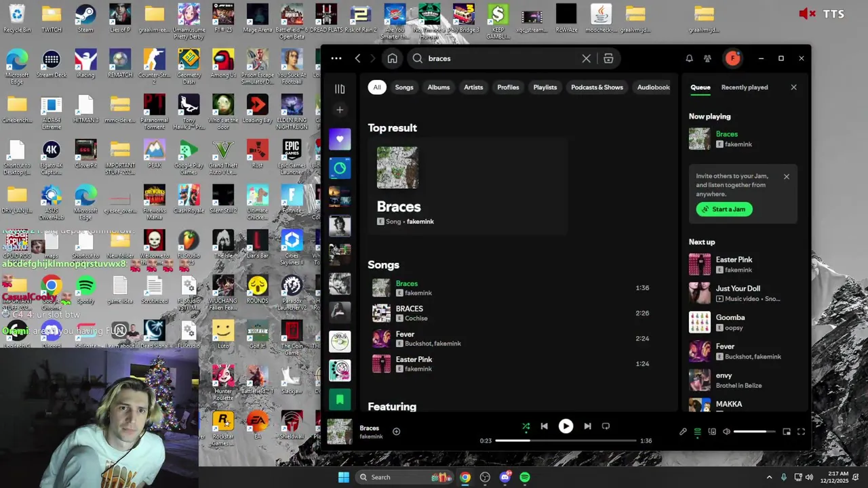
Task: Open the Among Us desktop shortcut
Action: pos(223,63)
